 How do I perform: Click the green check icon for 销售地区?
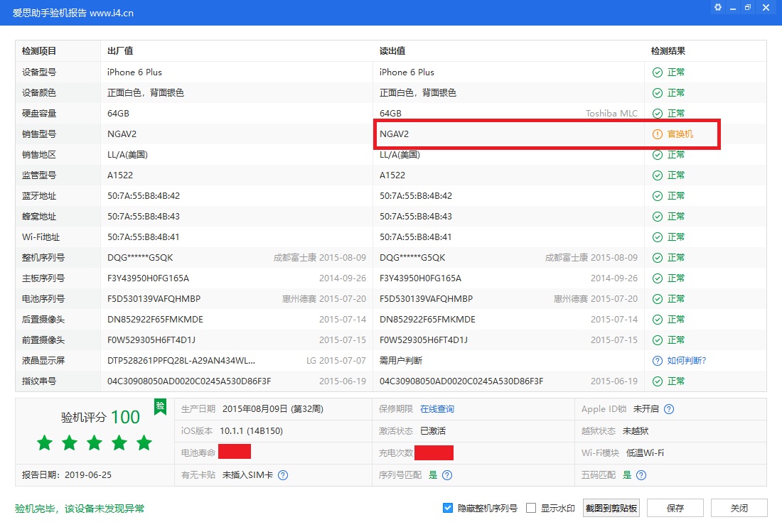click(658, 155)
